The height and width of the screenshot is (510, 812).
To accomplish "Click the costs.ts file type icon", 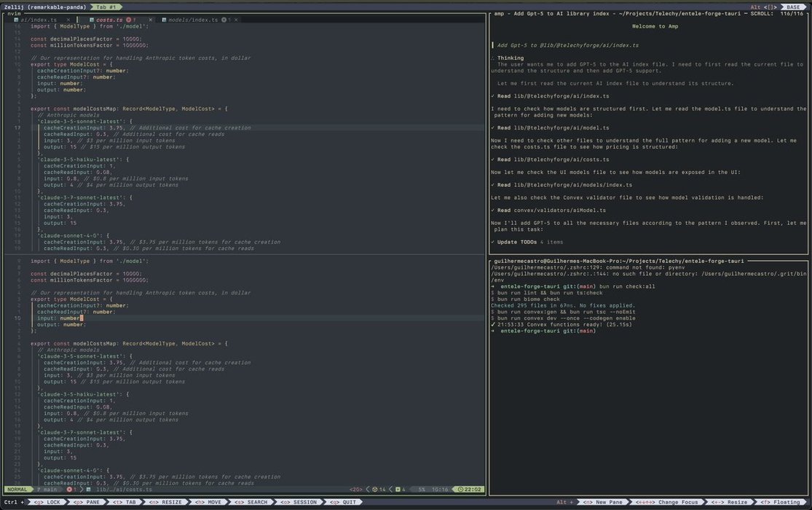I will click(90, 20).
